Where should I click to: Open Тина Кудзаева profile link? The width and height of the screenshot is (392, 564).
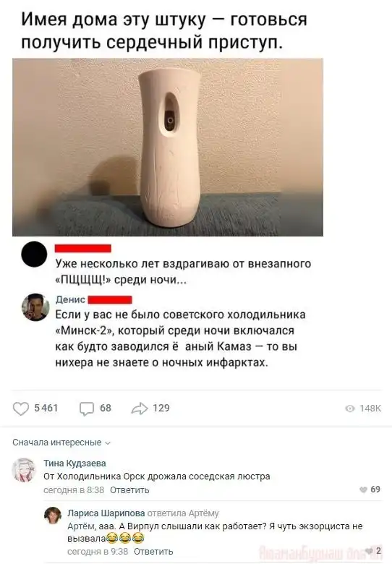coord(74,463)
